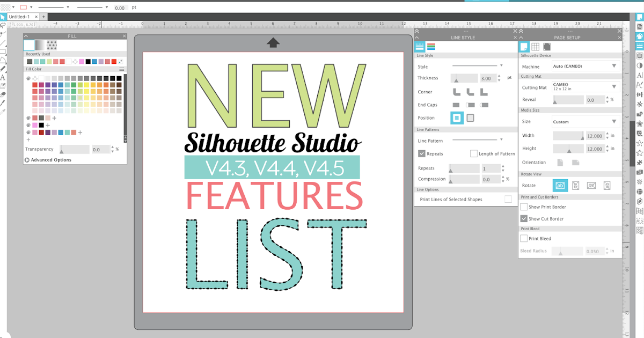
Task: Select the Line drawing tool
Action: 3,42
